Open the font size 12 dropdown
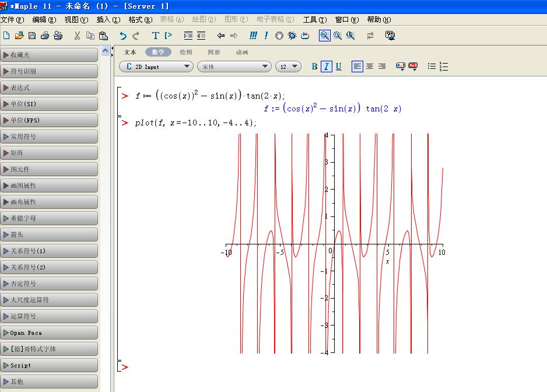 coord(288,66)
